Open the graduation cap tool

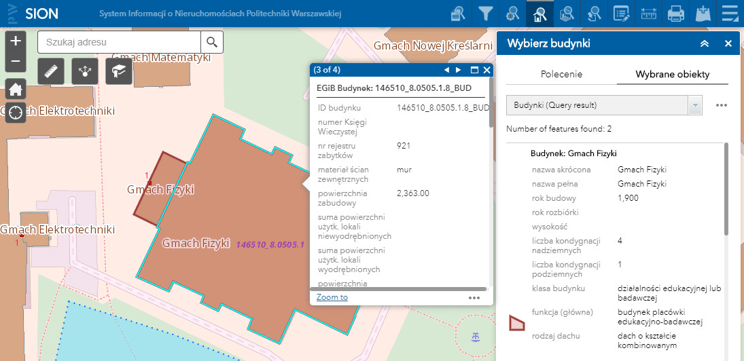119,71
